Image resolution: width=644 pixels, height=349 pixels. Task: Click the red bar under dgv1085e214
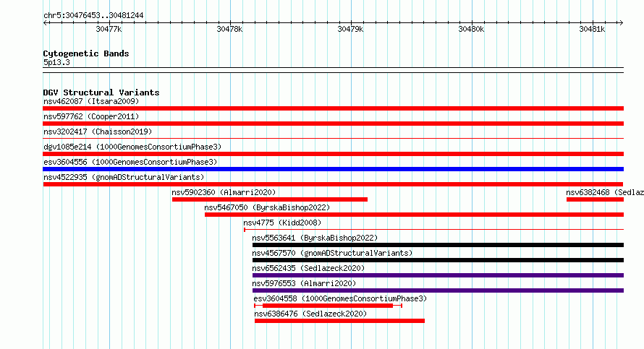click(333, 154)
